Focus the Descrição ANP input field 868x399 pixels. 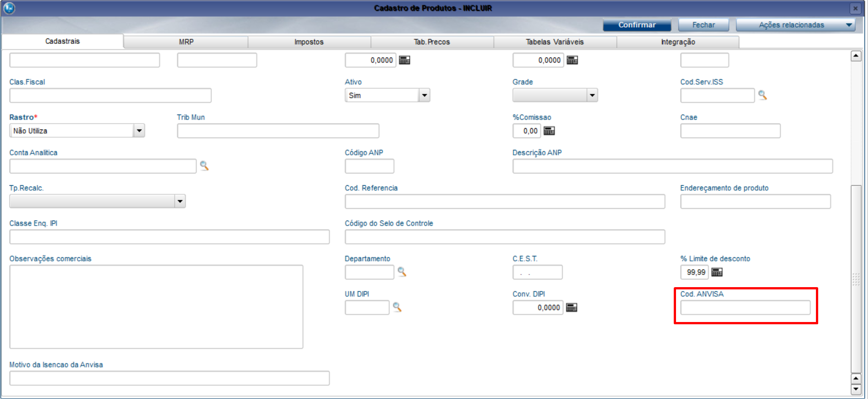coord(672,166)
